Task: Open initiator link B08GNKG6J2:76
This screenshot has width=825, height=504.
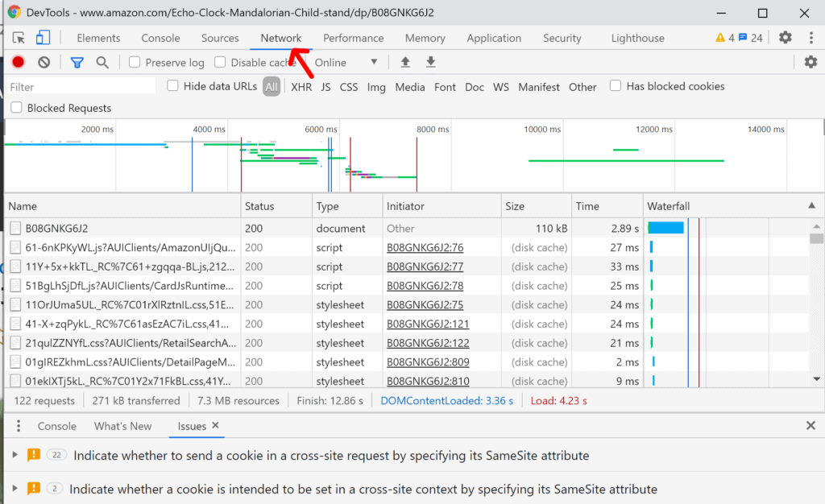Action: (x=425, y=247)
